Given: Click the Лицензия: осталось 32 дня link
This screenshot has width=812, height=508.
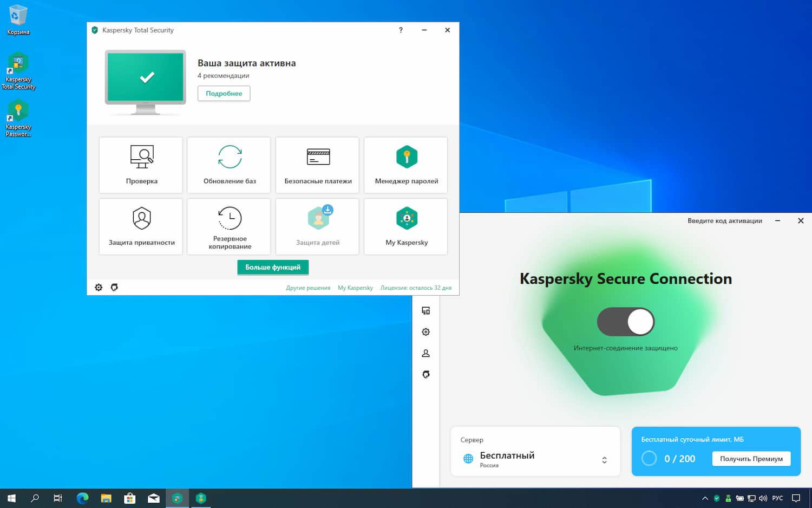Looking at the screenshot, I should coord(416,288).
